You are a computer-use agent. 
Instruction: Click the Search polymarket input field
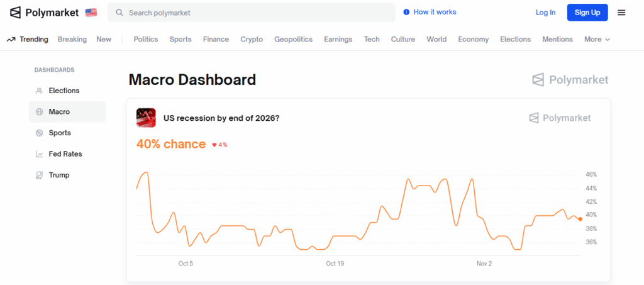(x=252, y=13)
